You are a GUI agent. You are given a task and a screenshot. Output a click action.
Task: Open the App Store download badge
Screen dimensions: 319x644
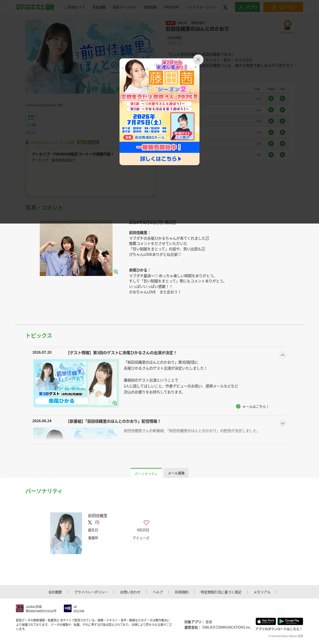point(266,621)
